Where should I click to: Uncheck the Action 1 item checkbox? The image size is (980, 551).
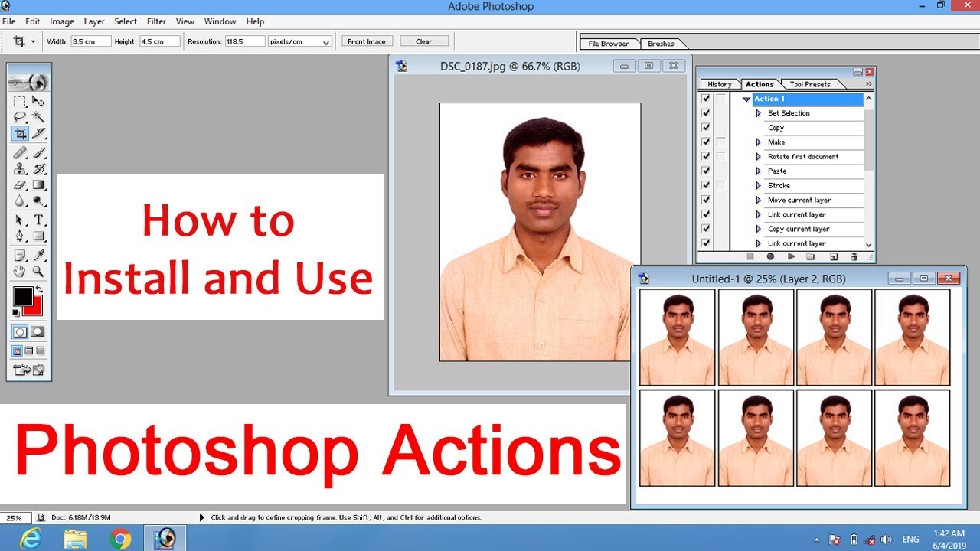[x=706, y=99]
